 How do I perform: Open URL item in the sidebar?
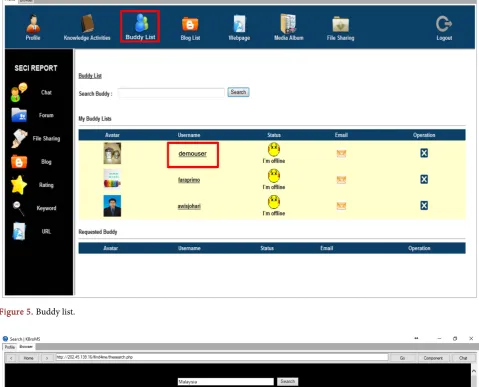(19, 231)
